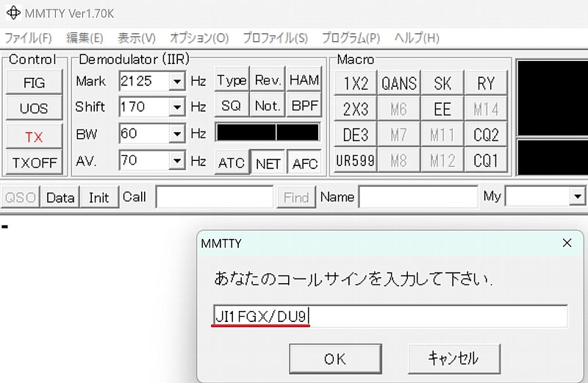Click the UR599 macro button
Image resolution: width=588 pixels, height=383 pixels.
coord(355,160)
